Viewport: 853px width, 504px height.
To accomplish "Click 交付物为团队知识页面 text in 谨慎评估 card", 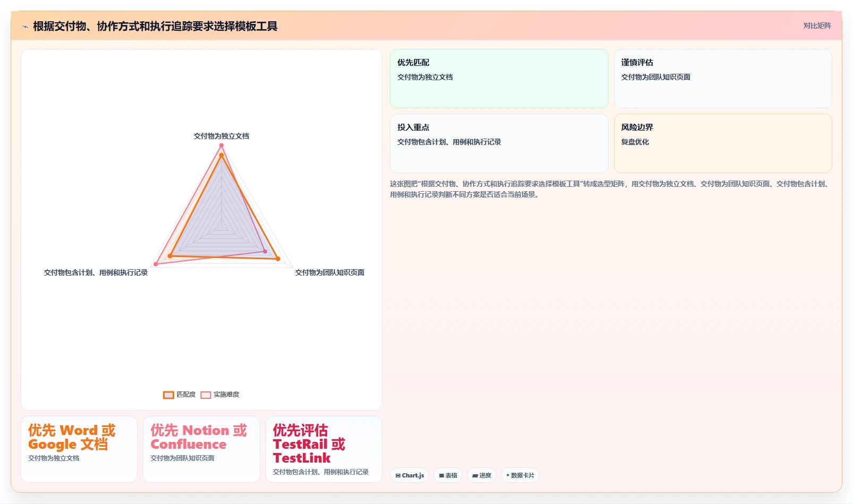I will [x=655, y=77].
